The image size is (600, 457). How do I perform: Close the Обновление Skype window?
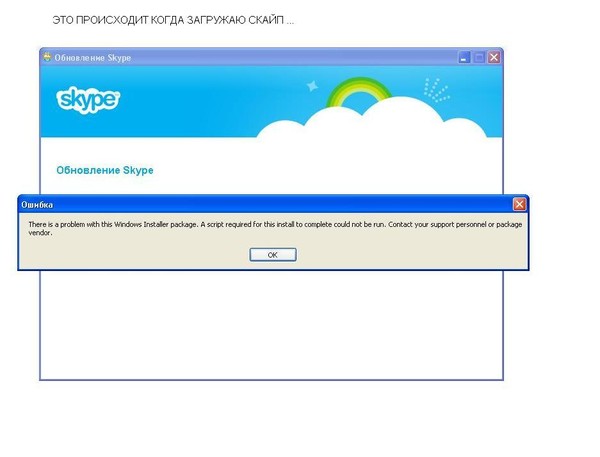494,57
